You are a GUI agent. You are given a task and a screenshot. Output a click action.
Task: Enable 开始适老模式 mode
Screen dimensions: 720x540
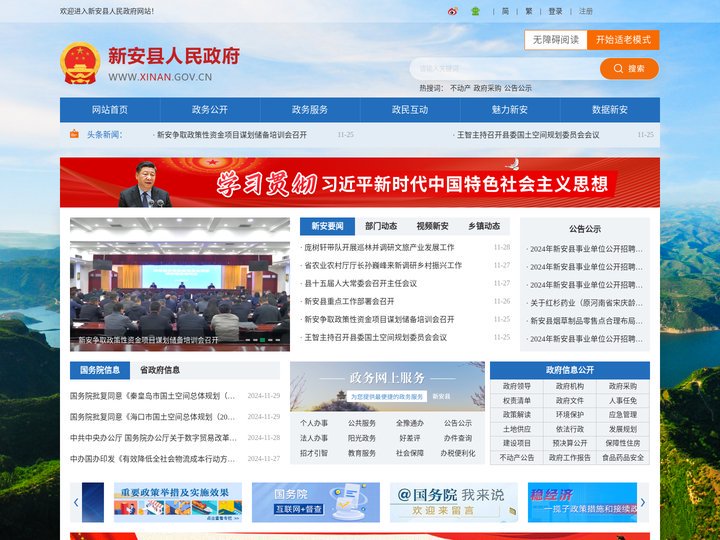623,40
